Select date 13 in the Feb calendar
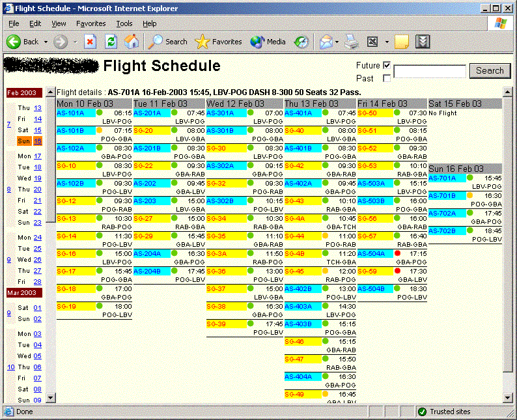The image size is (517, 420). (38, 108)
